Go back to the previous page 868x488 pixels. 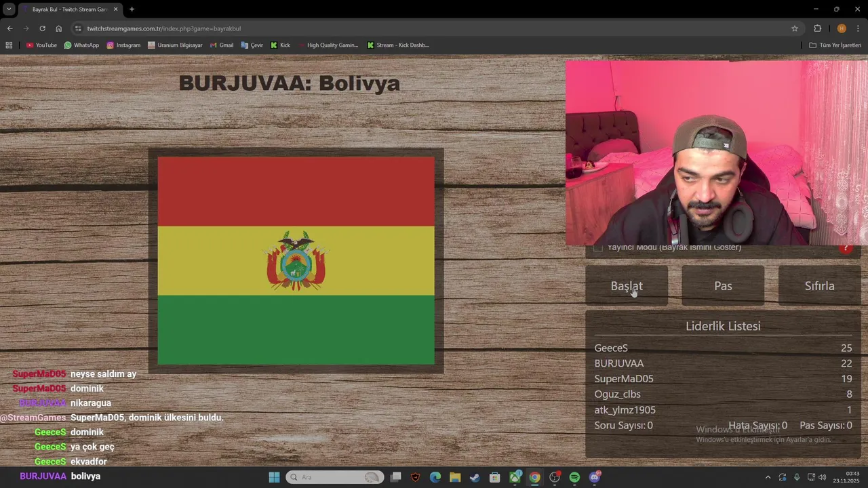(x=9, y=28)
